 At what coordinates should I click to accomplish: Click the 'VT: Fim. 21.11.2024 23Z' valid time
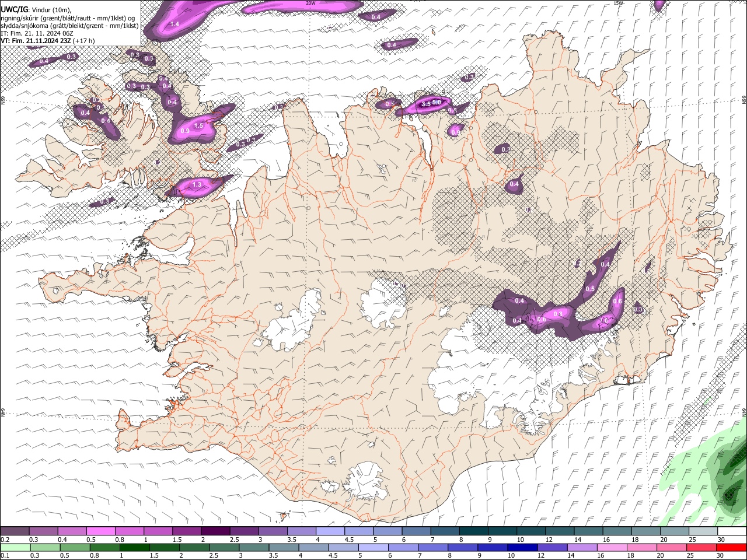(36, 41)
